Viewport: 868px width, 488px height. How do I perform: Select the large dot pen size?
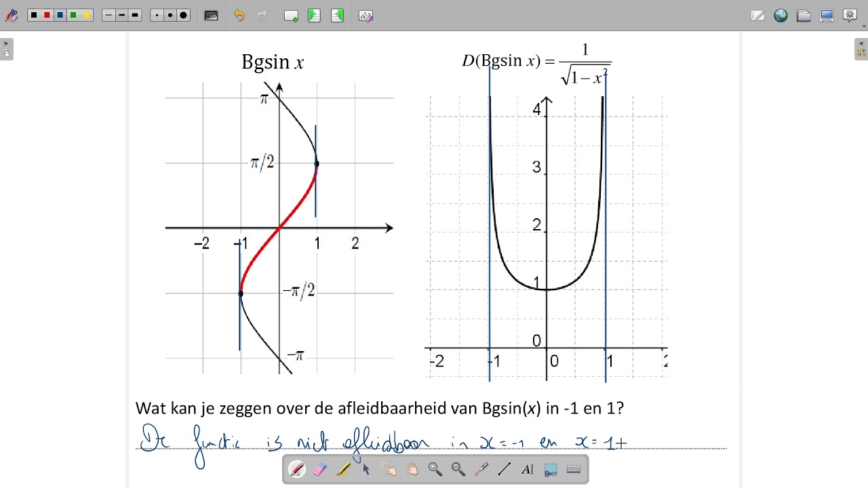183,16
